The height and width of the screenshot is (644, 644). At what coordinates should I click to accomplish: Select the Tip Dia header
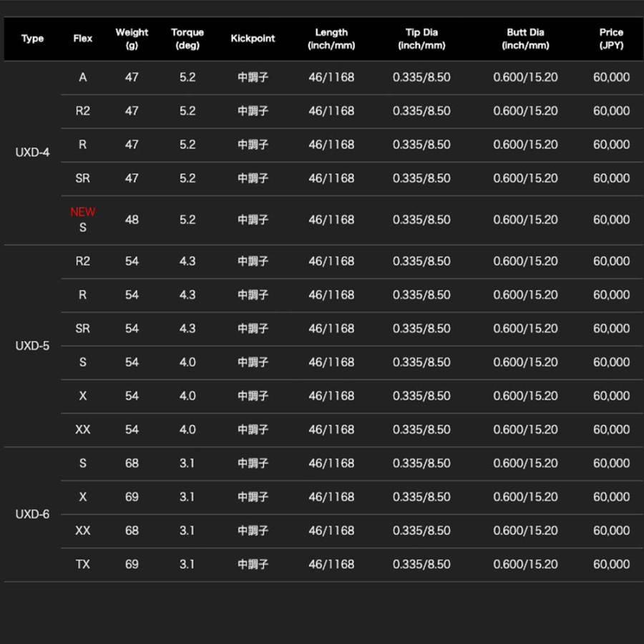[421, 39]
